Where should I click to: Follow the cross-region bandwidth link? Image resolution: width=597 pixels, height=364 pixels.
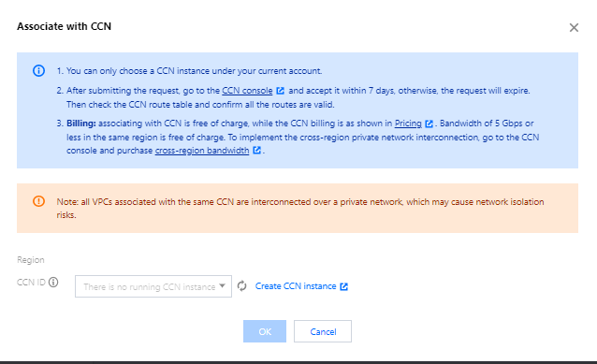202,151
